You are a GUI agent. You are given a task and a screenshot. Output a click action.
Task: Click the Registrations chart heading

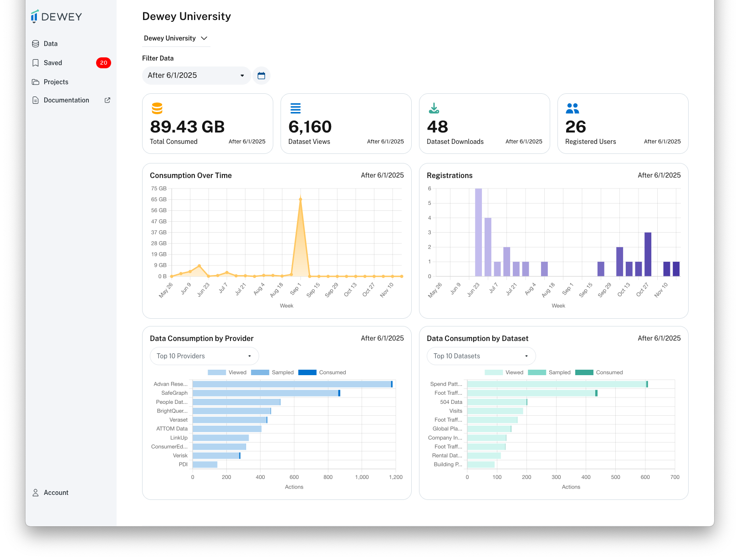point(450,176)
